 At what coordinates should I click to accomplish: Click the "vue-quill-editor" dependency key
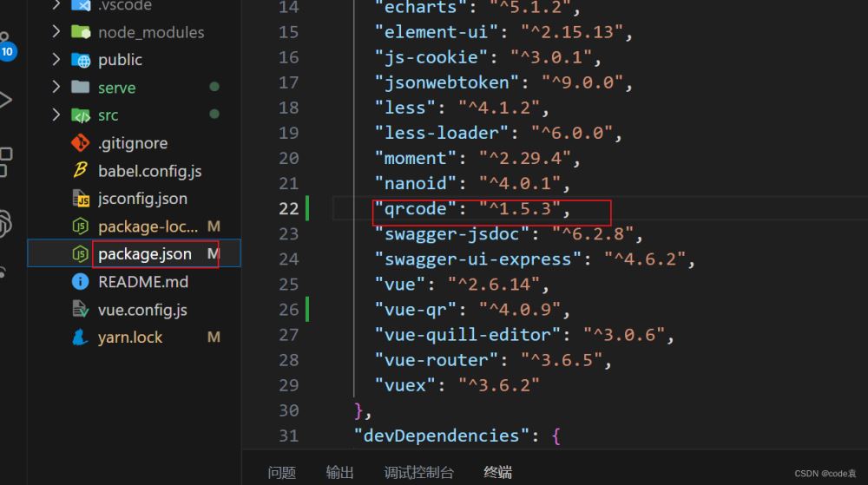point(468,335)
